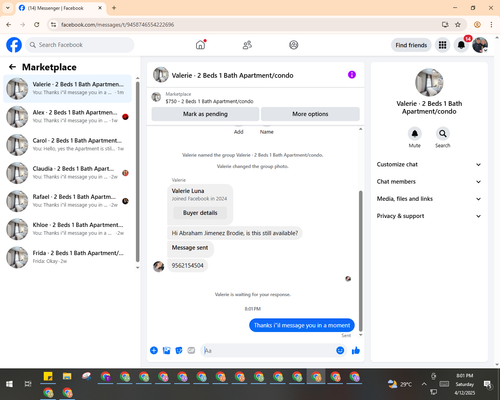Open the Friends icon in top navigation

[x=247, y=45]
